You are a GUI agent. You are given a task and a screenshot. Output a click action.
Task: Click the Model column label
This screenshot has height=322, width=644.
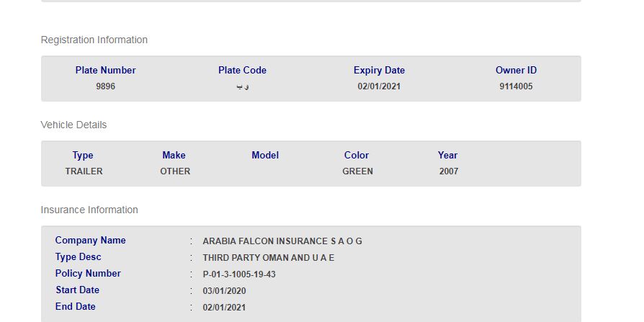pos(265,156)
